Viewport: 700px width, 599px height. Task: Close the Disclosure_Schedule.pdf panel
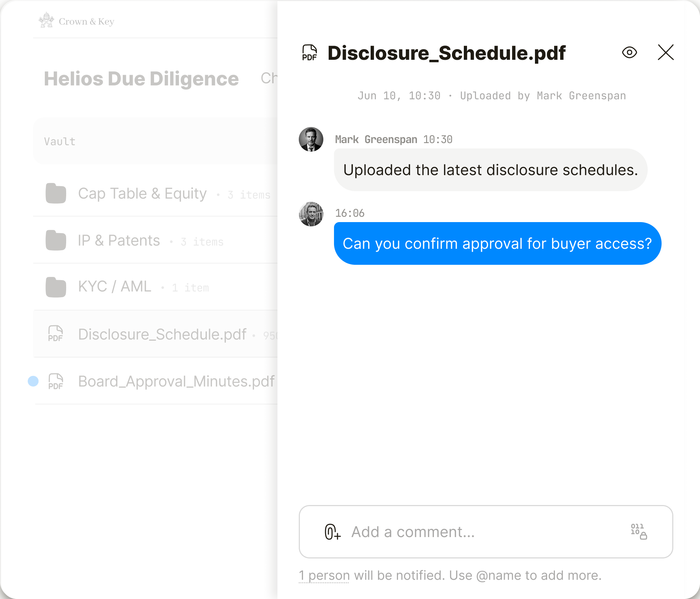[x=665, y=53]
